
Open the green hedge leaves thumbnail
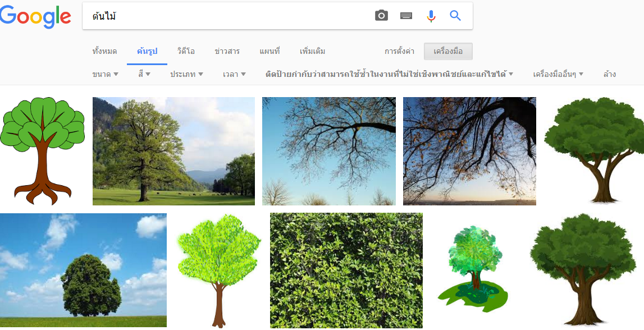346,270
